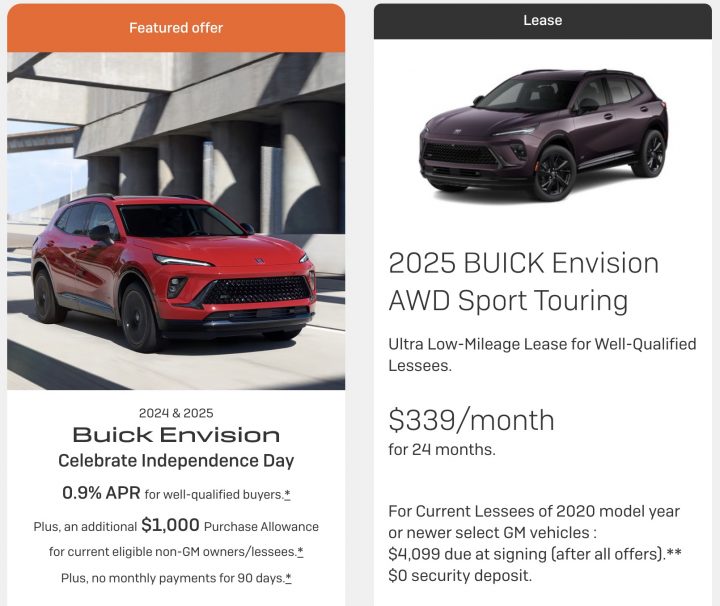Open the 90 days no-payments disclaimer asterisk
Viewport: 720px width, 606px height.
(x=288, y=578)
